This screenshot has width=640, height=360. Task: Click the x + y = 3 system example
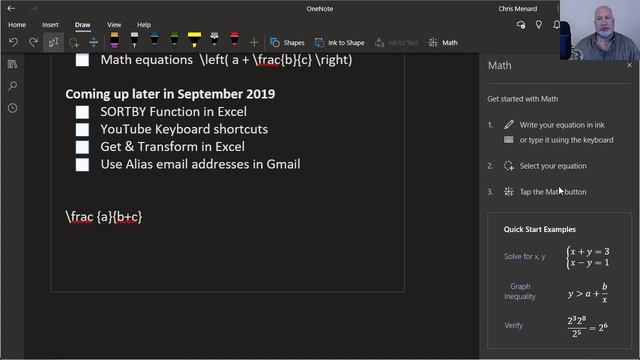click(x=588, y=257)
